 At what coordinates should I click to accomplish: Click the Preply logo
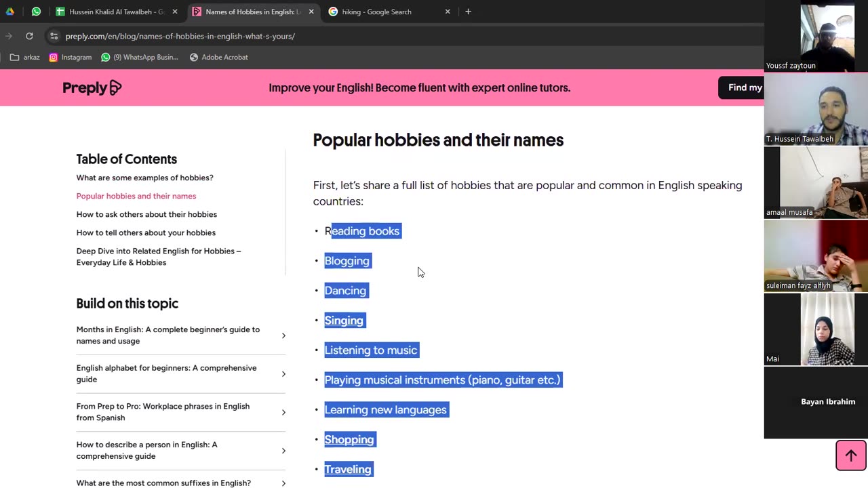92,87
